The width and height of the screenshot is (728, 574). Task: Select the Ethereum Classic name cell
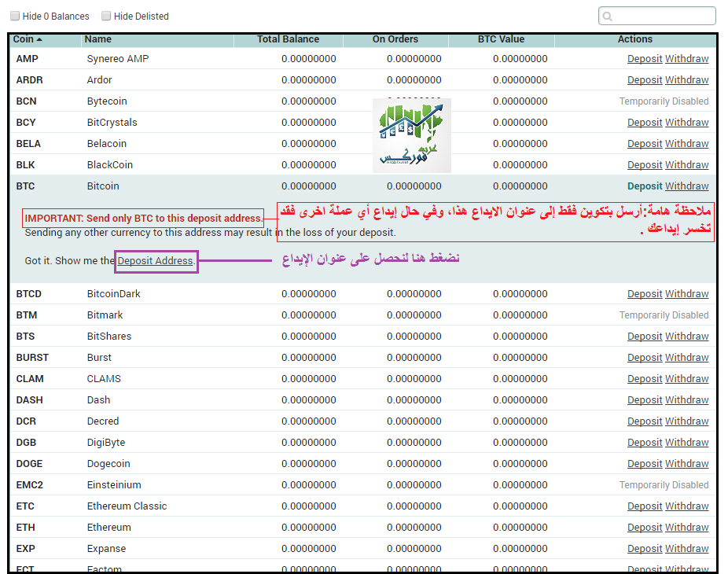coord(127,506)
